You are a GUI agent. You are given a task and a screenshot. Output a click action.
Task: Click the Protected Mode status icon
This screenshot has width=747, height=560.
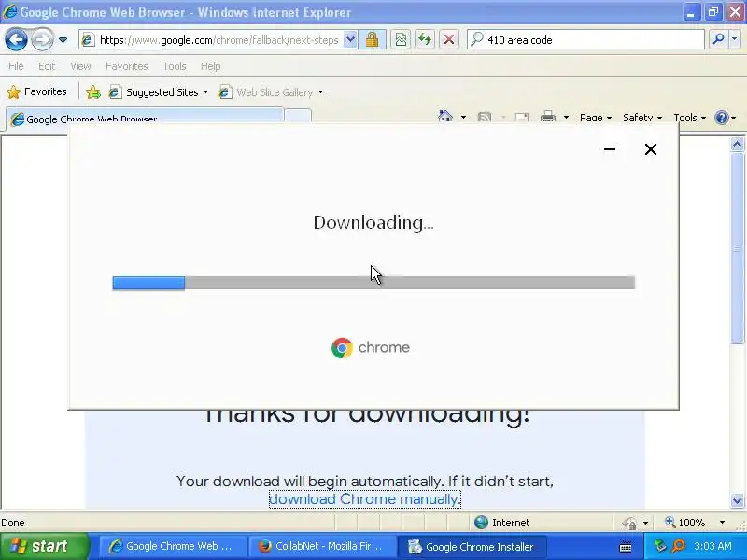(x=629, y=523)
